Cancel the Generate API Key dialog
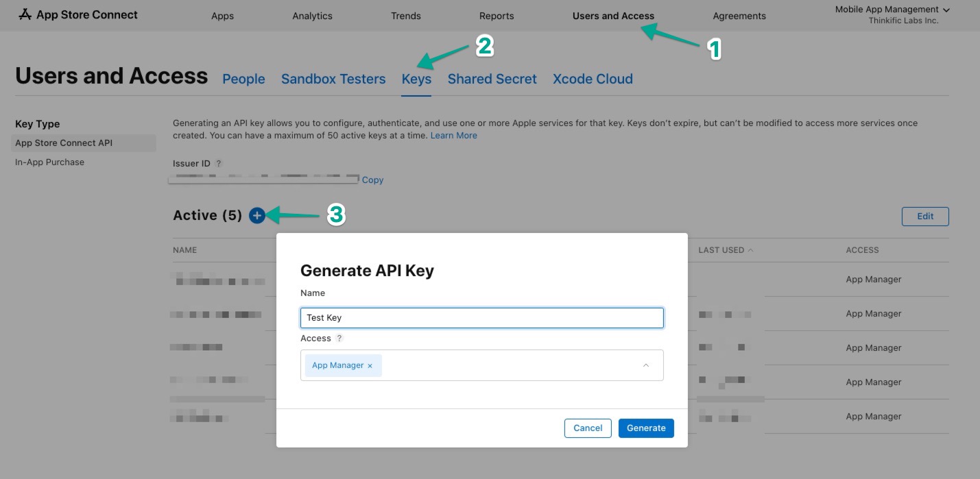980x479 pixels. pos(588,428)
